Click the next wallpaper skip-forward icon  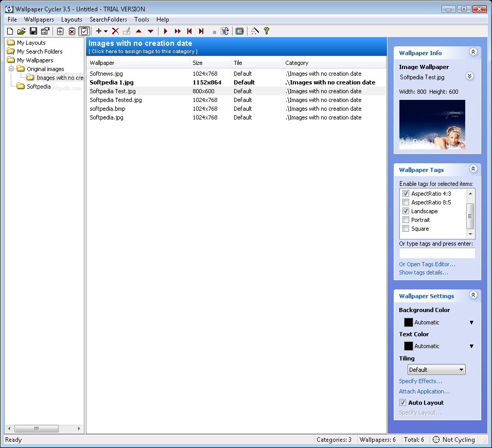(201, 31)
